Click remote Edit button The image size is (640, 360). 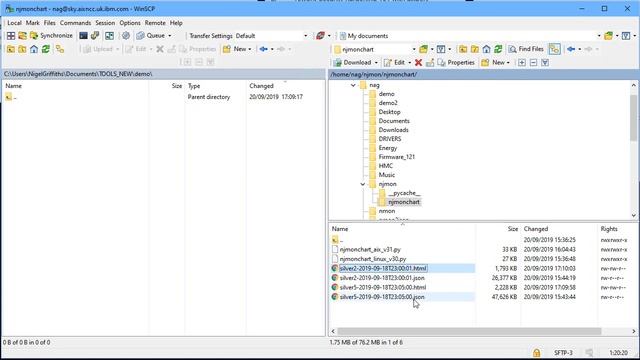point(394,62)
